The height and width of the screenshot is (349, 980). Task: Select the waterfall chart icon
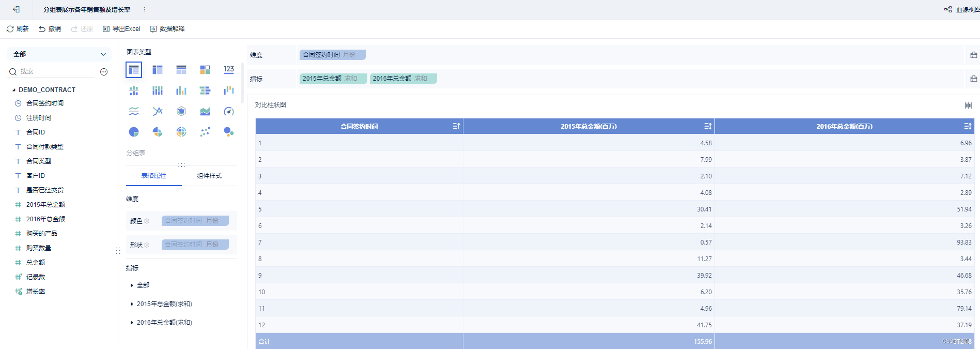(x=229, y=90)
